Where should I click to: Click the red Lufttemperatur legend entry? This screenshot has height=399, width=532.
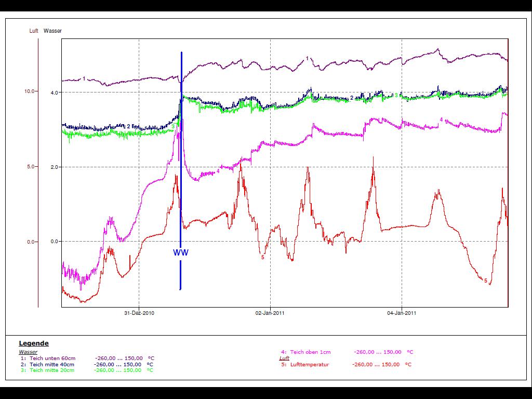pos(309,365)
